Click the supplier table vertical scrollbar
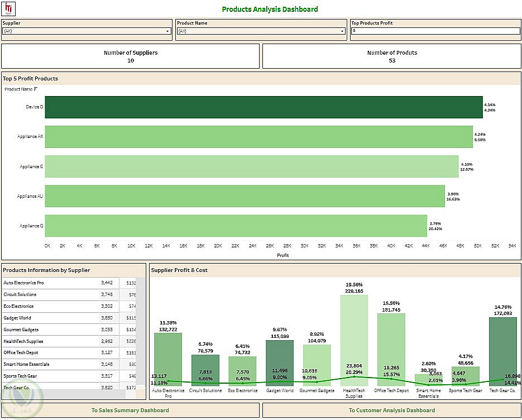Viewport: 522px width, 420px height. pos(141,333)
